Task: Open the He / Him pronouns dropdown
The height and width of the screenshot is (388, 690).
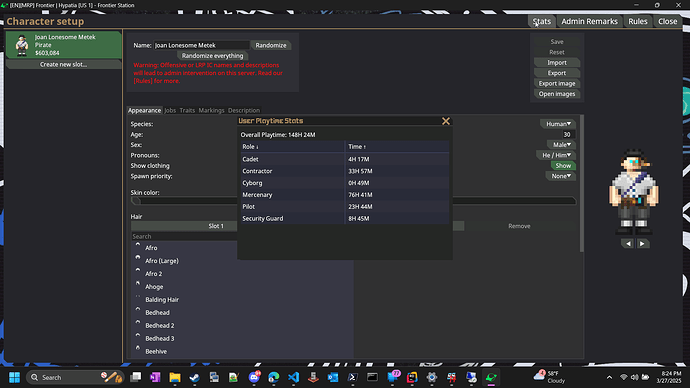Action: pos(556,155)
